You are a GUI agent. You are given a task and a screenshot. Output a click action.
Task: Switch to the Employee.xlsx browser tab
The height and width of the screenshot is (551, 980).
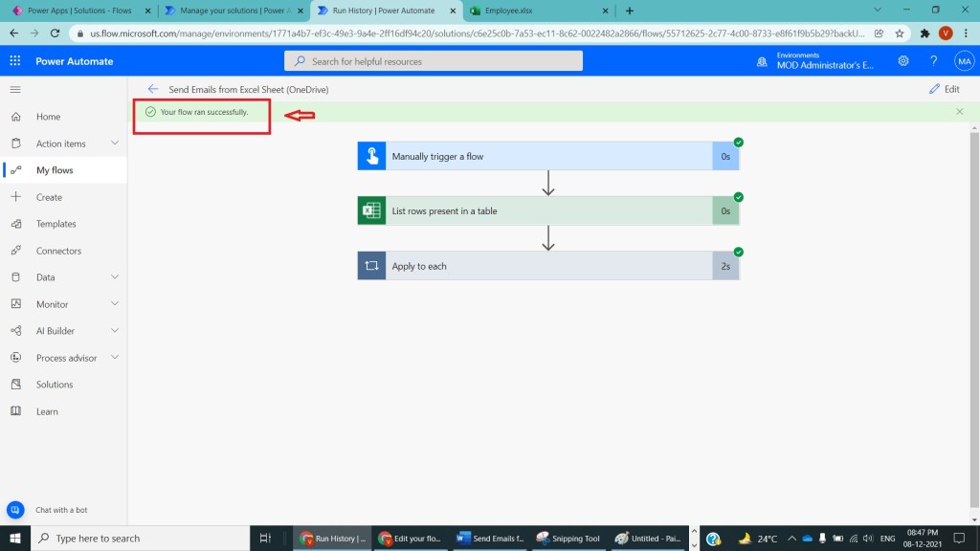click(x=538, y=11)
